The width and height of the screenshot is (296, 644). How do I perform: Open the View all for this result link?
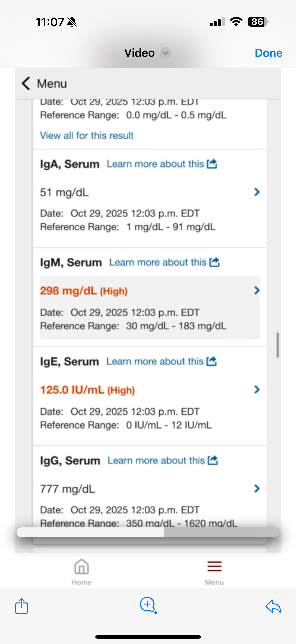(x=87, y=135)
